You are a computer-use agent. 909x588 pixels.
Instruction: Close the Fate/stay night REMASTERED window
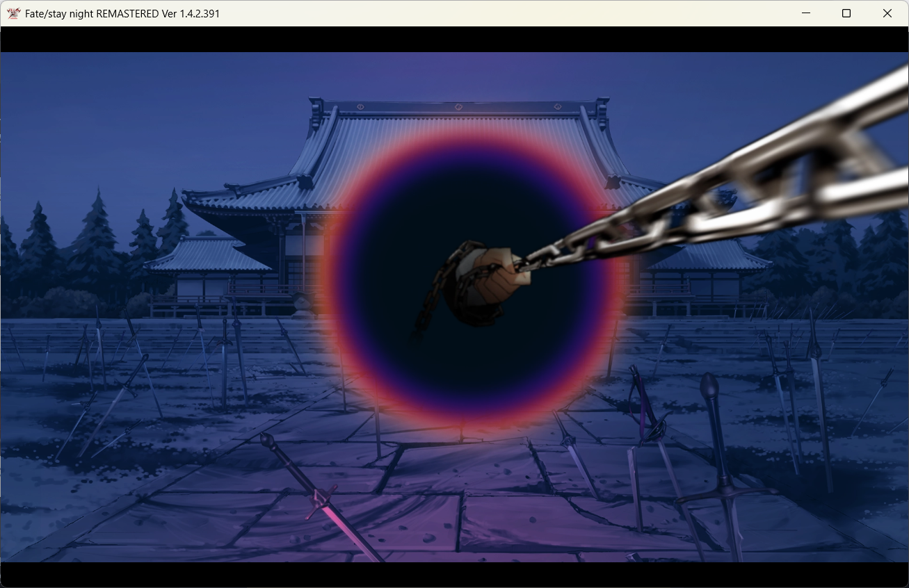pos(887,13)
